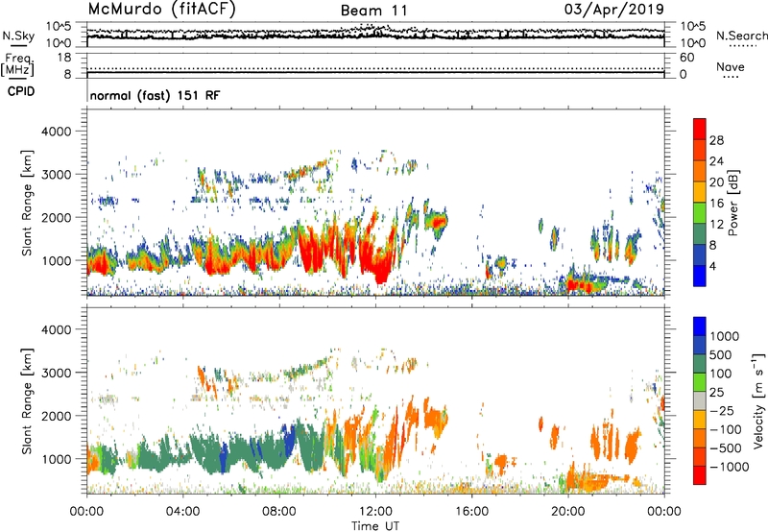Click the "18" frequency tick label
The height and width of the screenshot is (532, 768).
(x=64, y=58)
